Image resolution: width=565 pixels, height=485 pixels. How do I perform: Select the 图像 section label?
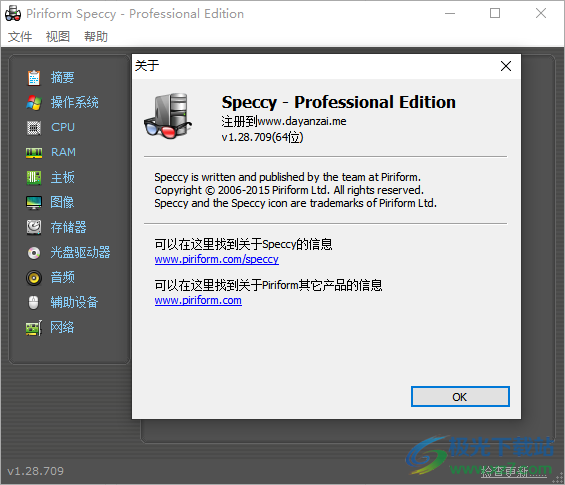tap(62, 203)
